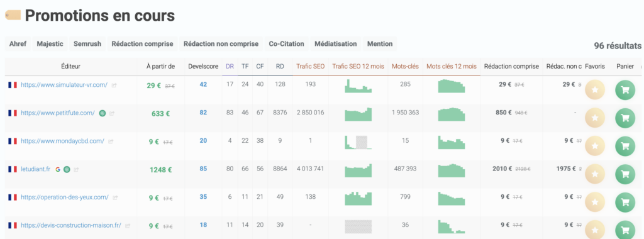
Task: Sort by Trafic SEO column header
Action: coord(311,67)
